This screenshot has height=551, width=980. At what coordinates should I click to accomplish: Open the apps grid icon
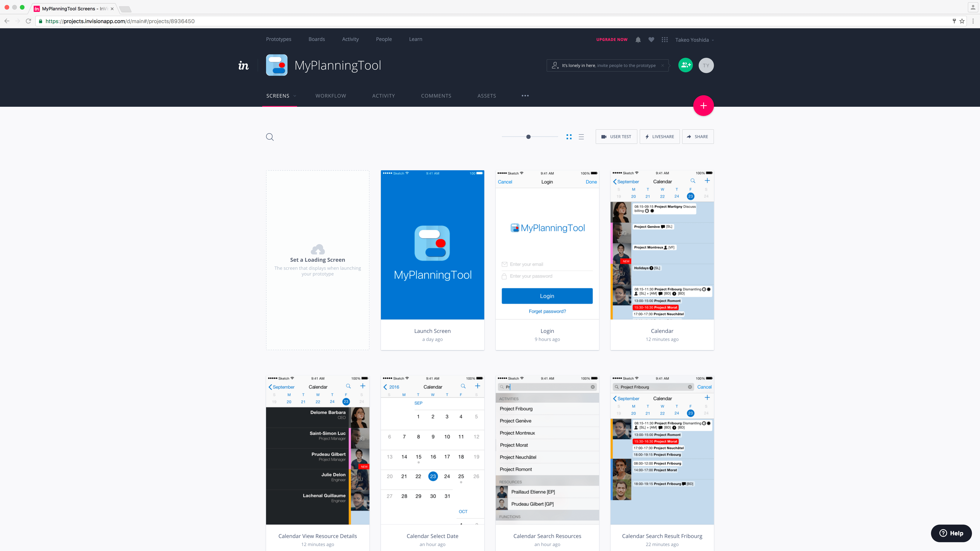click(x=665, y=40)
